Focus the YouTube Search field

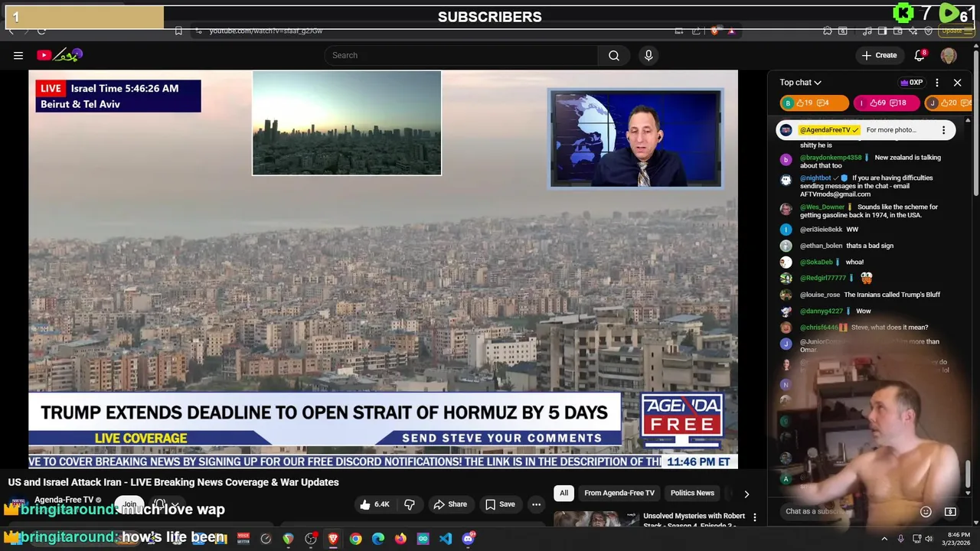click(x=461, y=55)
